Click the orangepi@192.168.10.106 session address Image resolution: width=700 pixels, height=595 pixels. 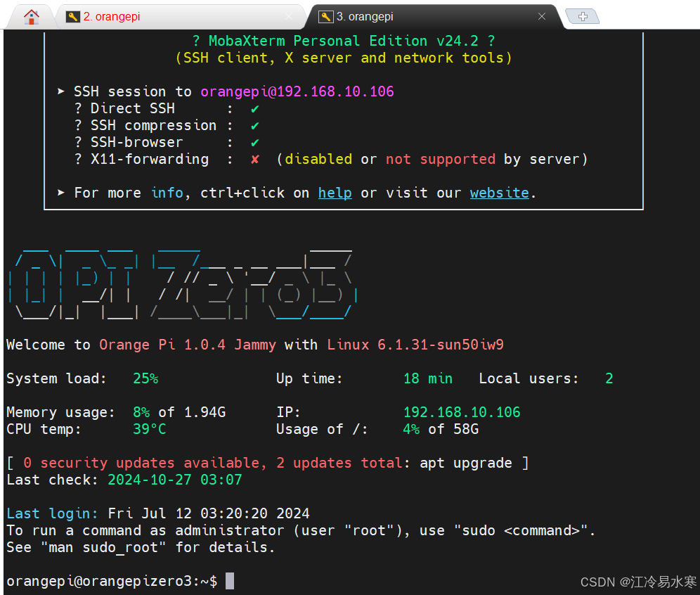point(297,91)
